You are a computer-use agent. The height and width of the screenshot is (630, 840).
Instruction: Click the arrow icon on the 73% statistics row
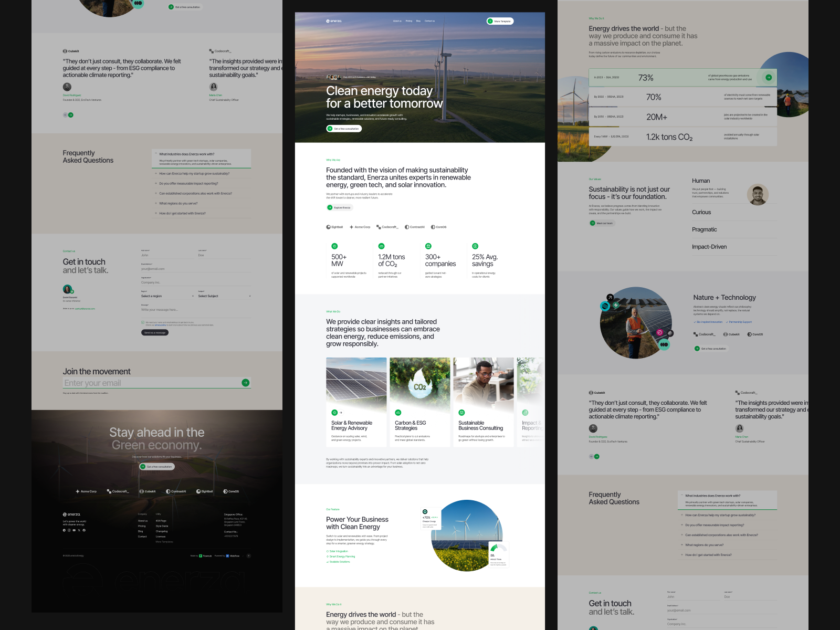click(x=769, y=77)
